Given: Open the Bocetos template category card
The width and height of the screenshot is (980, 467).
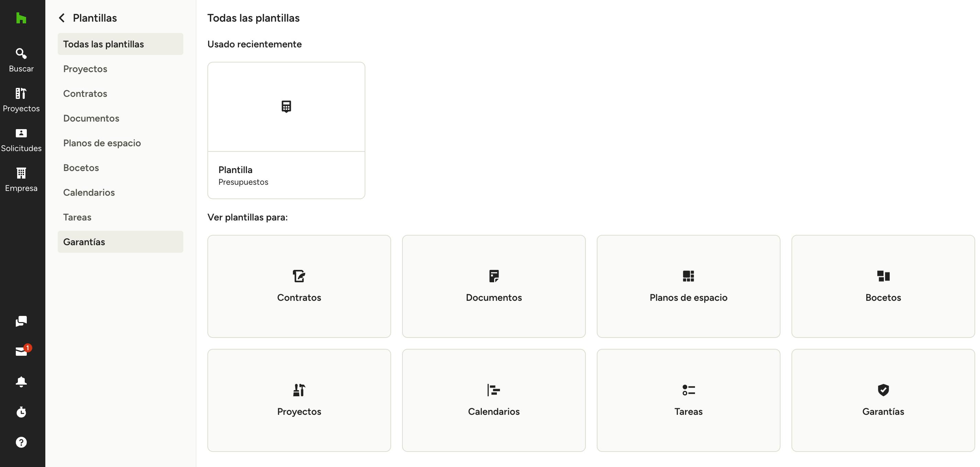Looking at the screenshot, I should pos(883,286).
